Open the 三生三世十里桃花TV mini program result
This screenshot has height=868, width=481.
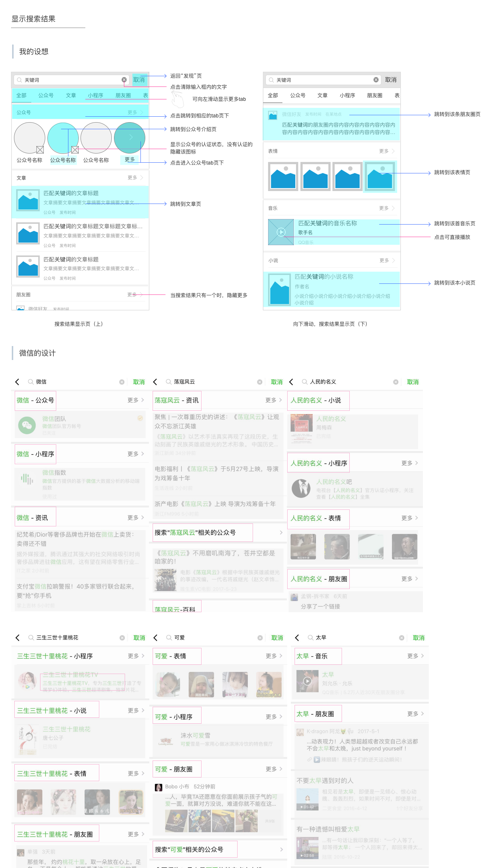tap(80, 682)
